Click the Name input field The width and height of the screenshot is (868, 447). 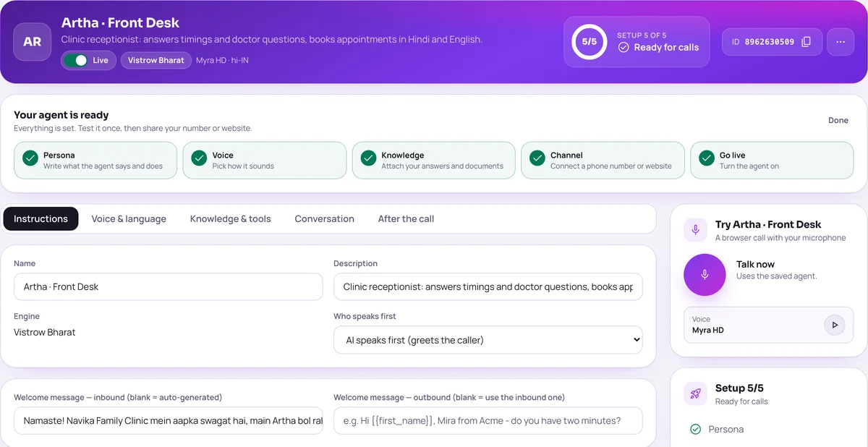[169, 286]
